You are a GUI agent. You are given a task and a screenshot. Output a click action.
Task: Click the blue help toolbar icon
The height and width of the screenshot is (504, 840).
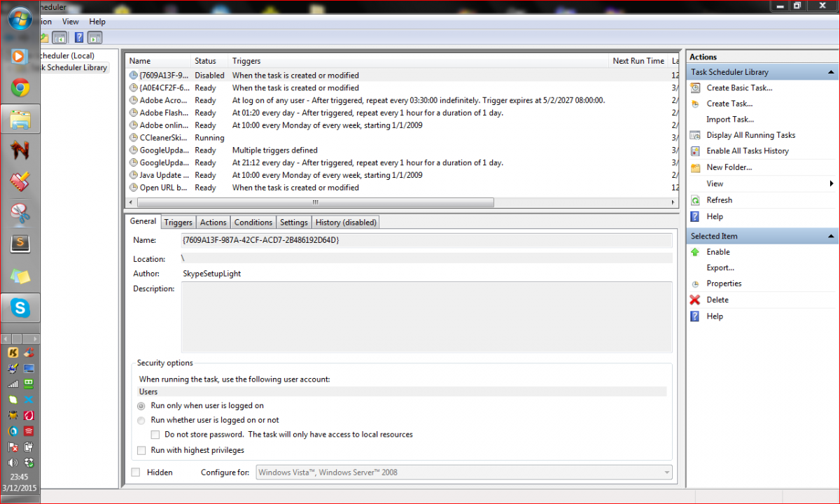[x=79, y=38]
